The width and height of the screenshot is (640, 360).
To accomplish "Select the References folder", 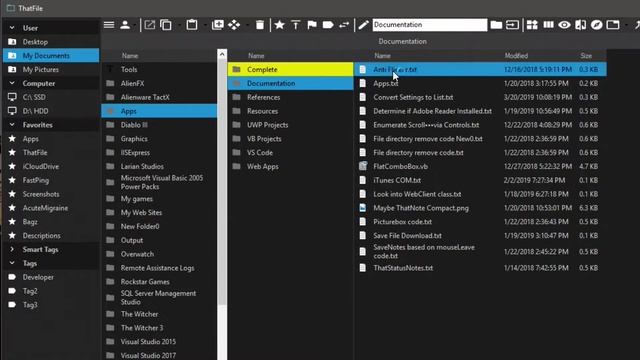I will (291, 97).
